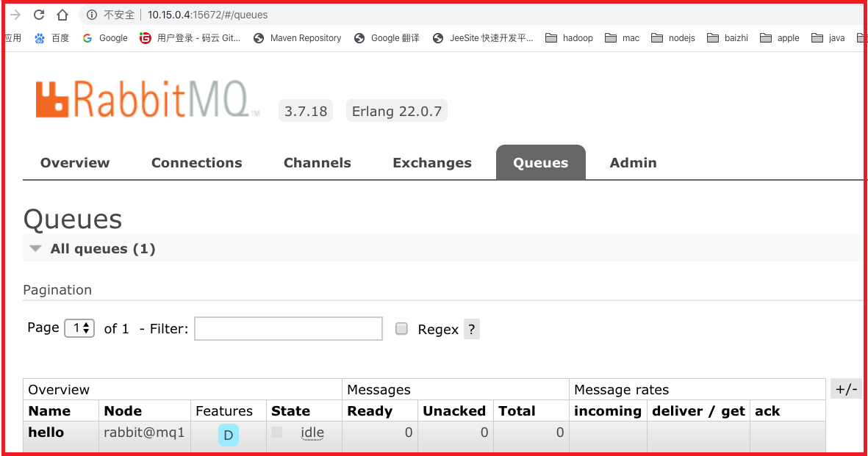
Task: Open Regex help question mark
Action: click(472, 329)
